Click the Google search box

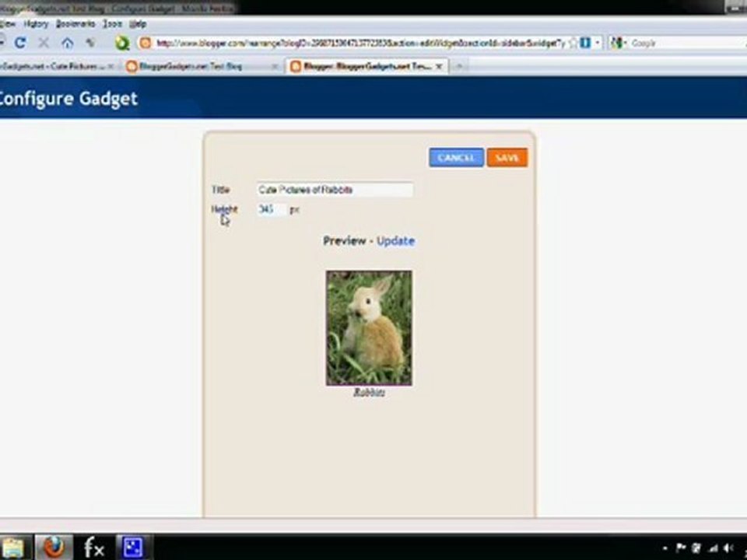[686, 44]
